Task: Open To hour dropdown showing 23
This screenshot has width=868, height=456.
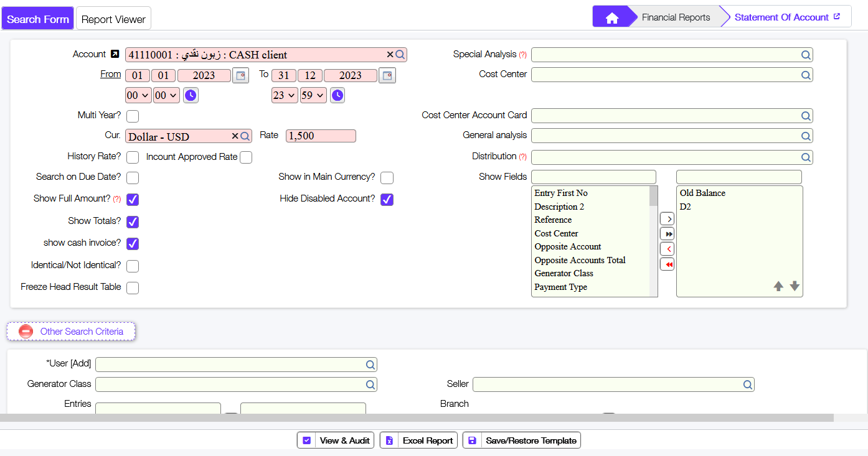Action: [285, 95]
